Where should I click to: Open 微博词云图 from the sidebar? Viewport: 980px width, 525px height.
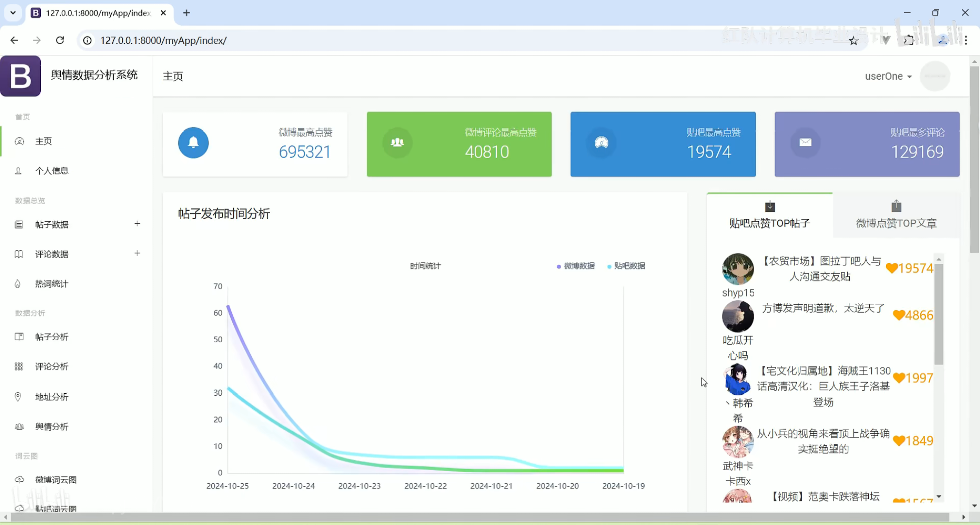point(56,480)
